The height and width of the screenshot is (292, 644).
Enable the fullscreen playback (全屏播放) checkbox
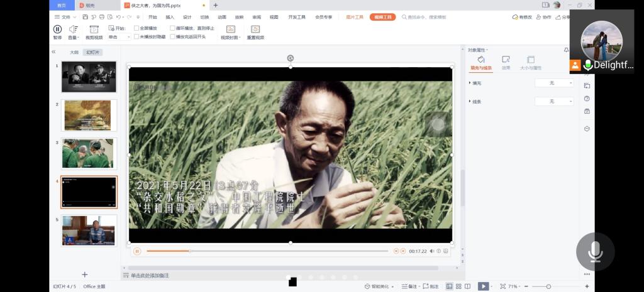[136, 28]
